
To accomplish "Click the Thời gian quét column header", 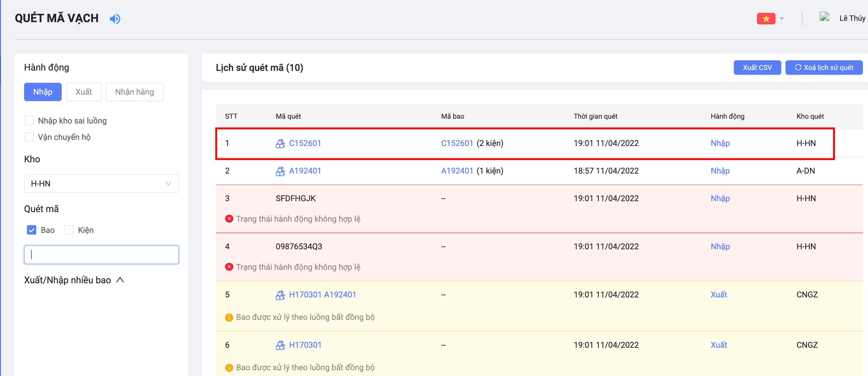I will tap(595, 116).
